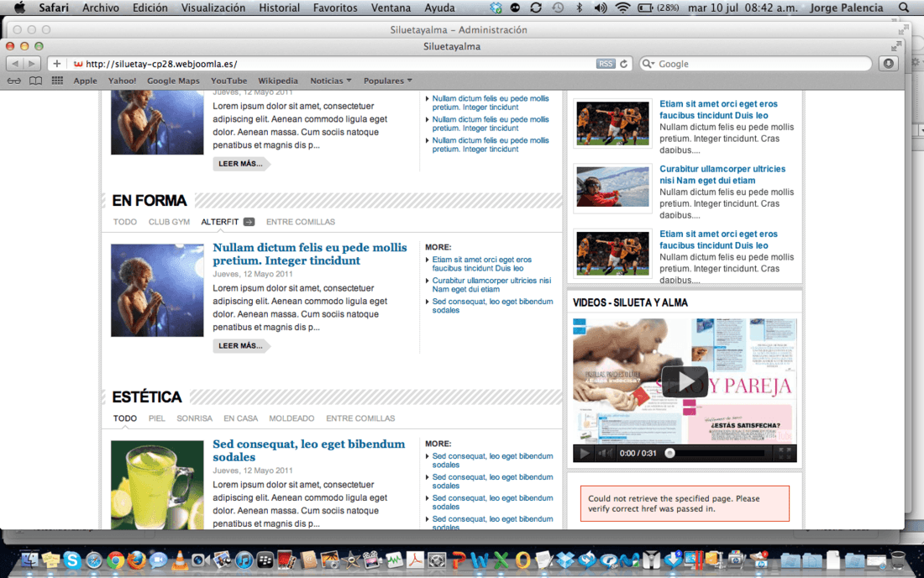Show bookmarks with the open book icon

point(36,81)
